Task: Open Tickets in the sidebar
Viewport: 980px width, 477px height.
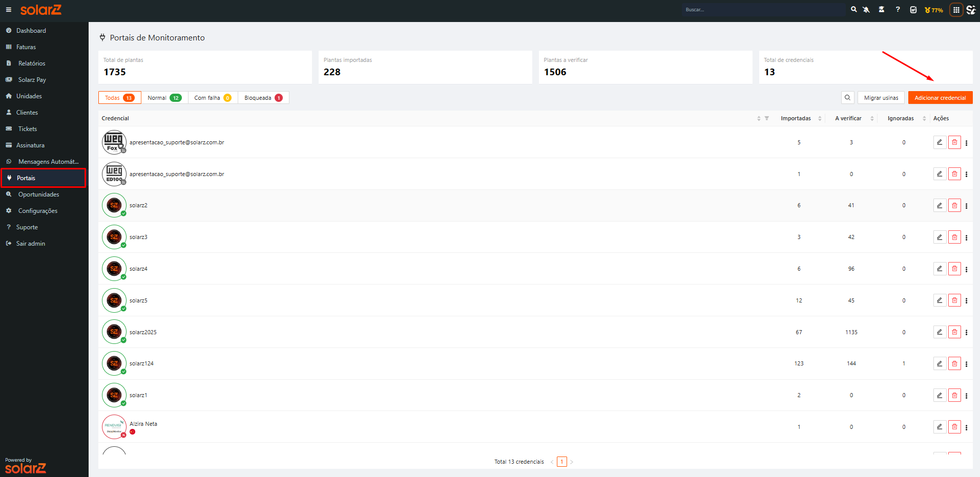Action: [44, 129]
